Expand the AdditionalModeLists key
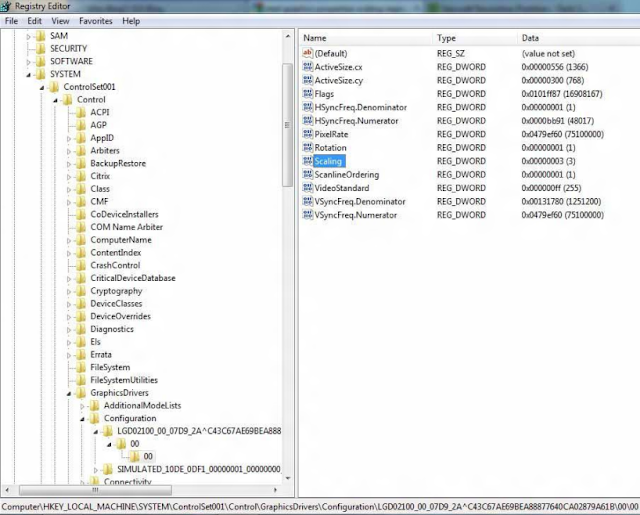640x515 pixels. coord(82,406)
